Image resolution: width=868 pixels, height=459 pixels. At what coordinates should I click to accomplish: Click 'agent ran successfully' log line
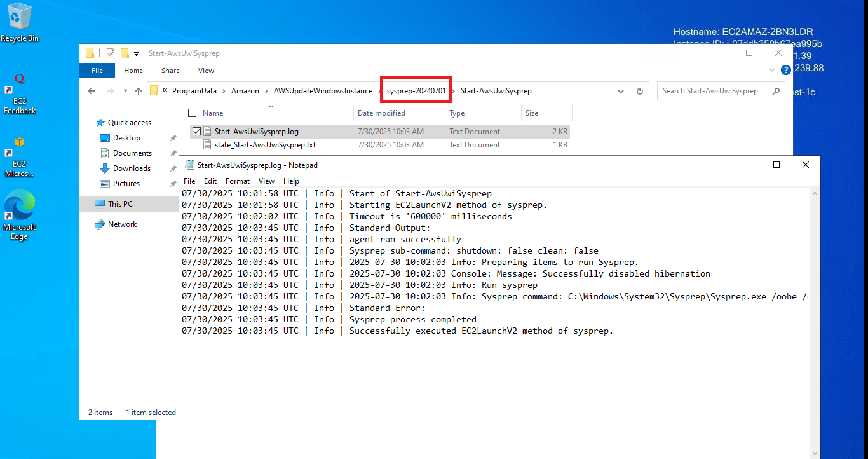click(x=405, y=239)
